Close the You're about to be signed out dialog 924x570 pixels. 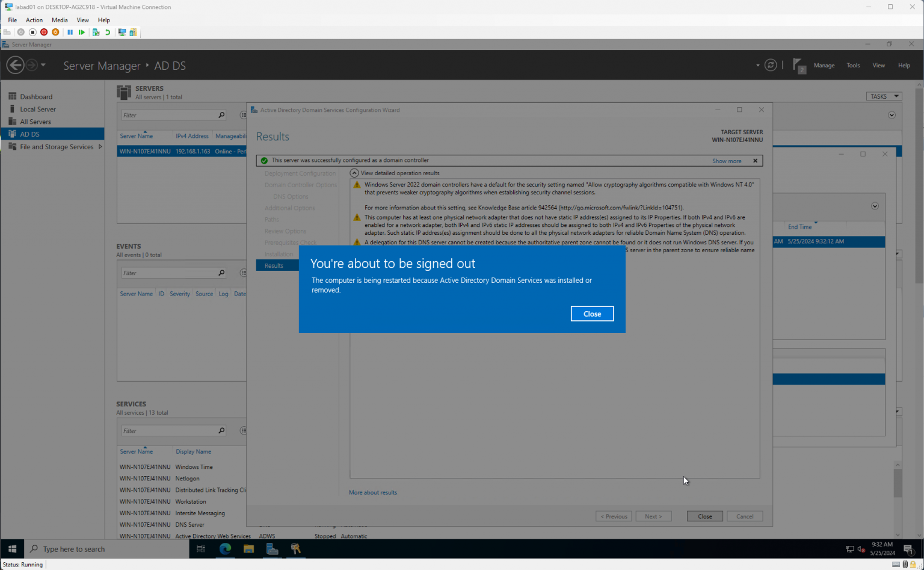tap(592, 314)
